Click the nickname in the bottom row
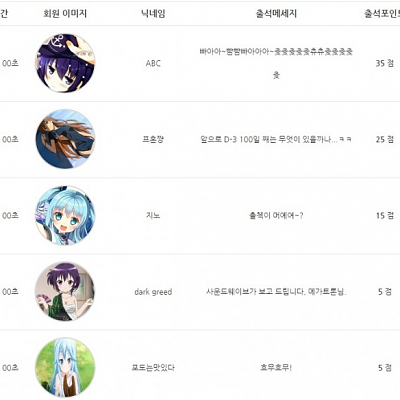The height and width of the screenshot is (400, 400). [153, 368]
